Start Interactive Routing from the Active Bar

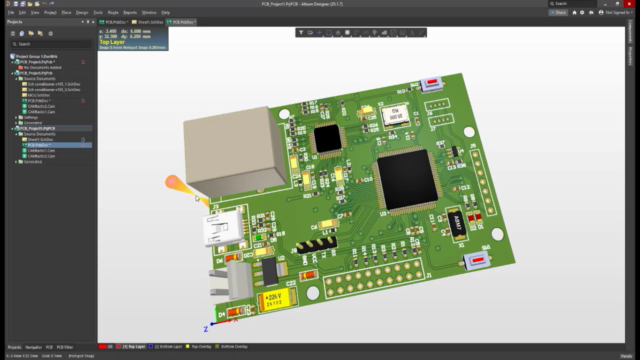(x=357, y=33)
